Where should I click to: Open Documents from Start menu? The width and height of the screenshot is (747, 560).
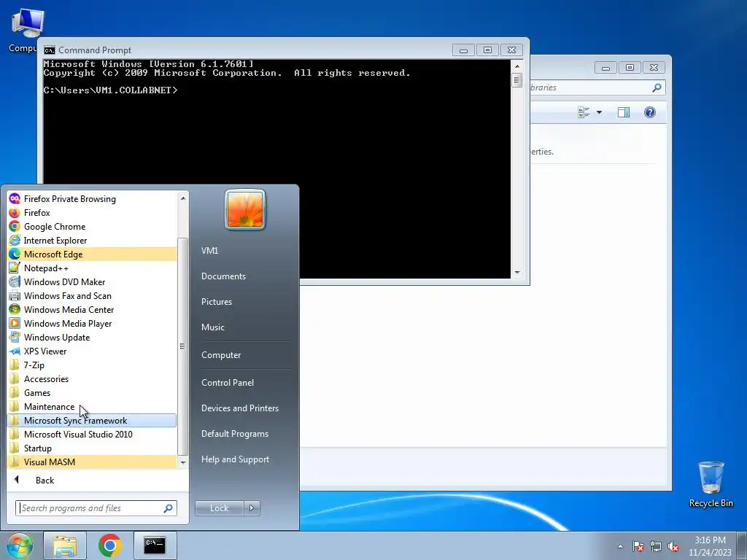[223, 276]
